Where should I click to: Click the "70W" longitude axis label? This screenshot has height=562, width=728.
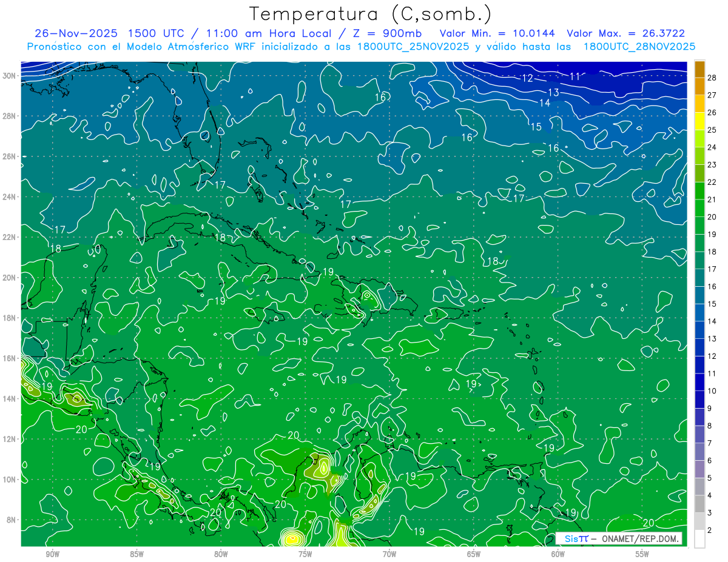[x=389, y=555]
